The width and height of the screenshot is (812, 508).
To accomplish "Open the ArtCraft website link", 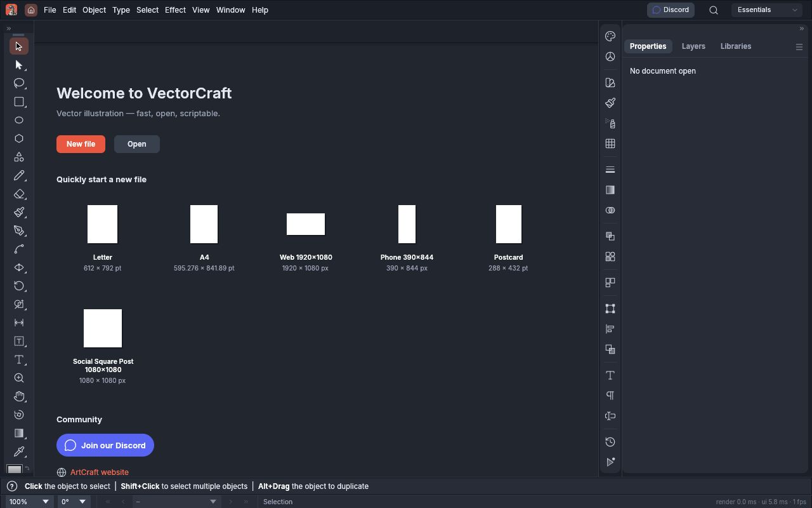I will [100, 472].
